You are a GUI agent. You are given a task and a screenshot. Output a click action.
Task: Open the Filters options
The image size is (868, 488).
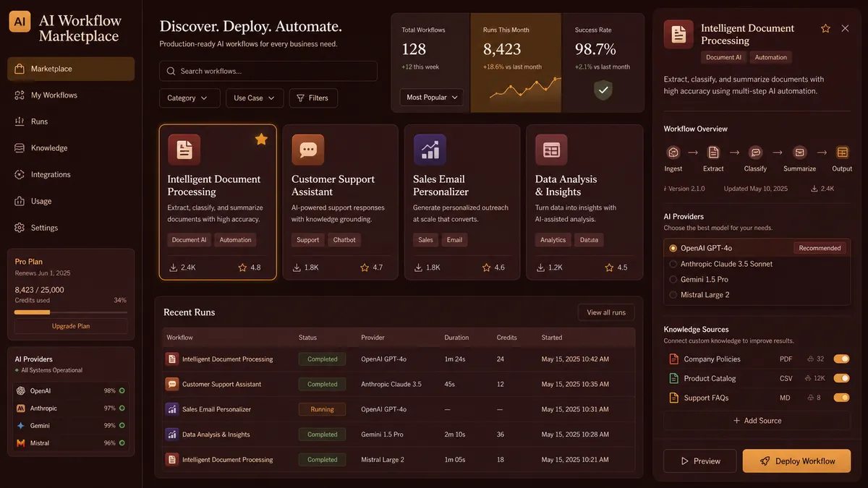[x=313, y=98]
